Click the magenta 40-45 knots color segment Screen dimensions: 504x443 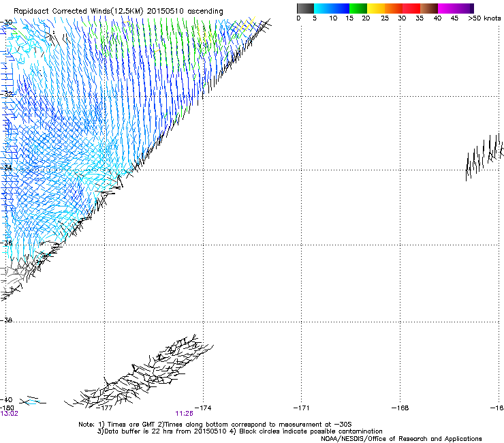(x=447, y=8)
